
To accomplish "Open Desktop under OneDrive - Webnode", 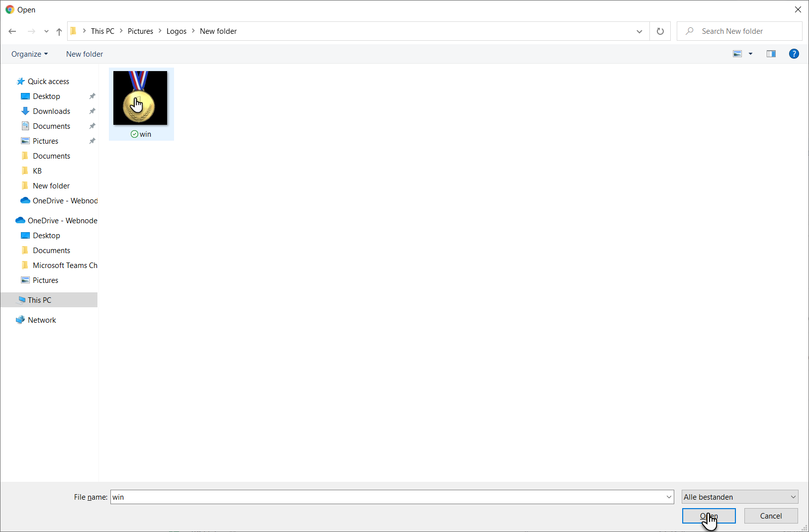I will pos(46,236).
